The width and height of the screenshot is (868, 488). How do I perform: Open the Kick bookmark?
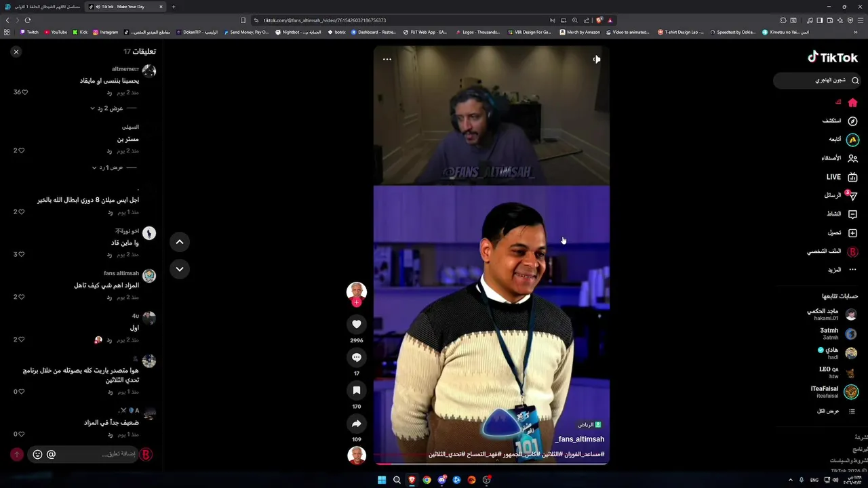80,32
